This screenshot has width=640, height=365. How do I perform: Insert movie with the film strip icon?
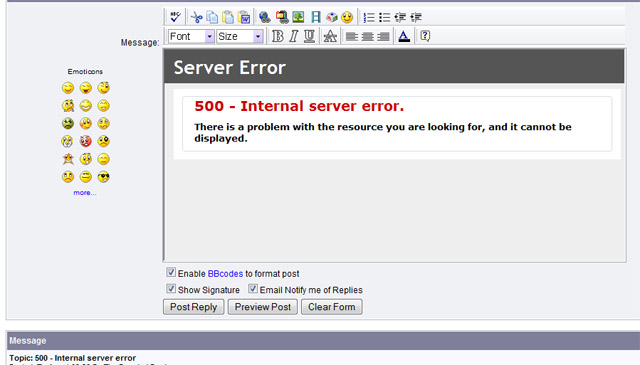coord(316,17)
